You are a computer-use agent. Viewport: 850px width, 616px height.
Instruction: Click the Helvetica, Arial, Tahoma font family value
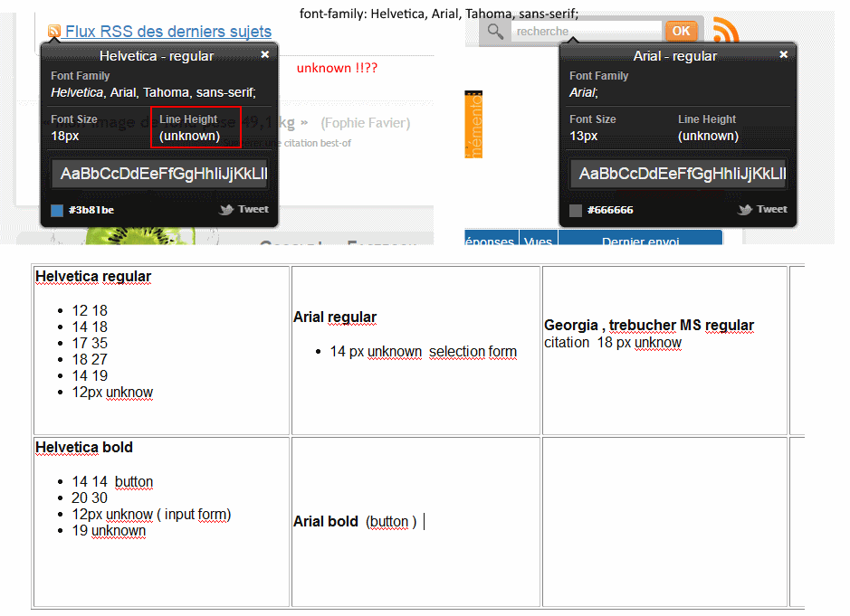click(x=153, y=92)
